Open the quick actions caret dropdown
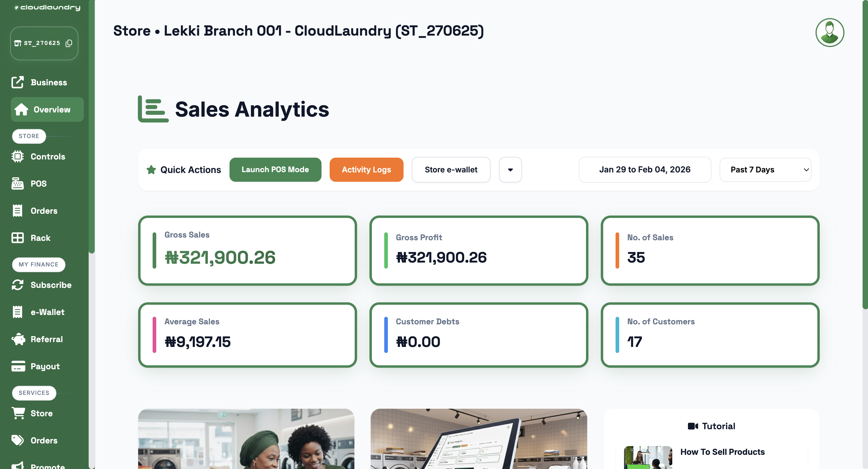The width and height of the screenshot is (868, 469). point(510,170)
